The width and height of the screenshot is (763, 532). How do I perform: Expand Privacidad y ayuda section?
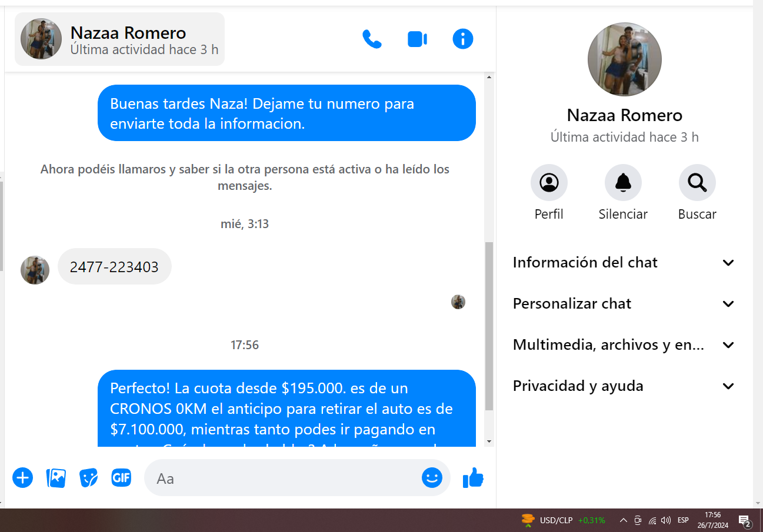coord(624,386)
